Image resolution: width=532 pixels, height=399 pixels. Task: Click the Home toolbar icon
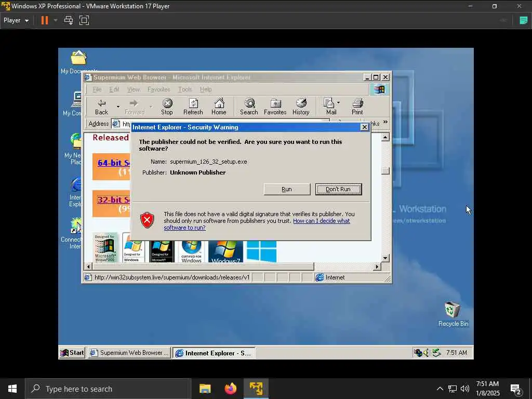pyautogui.click(x=219, y=107)
